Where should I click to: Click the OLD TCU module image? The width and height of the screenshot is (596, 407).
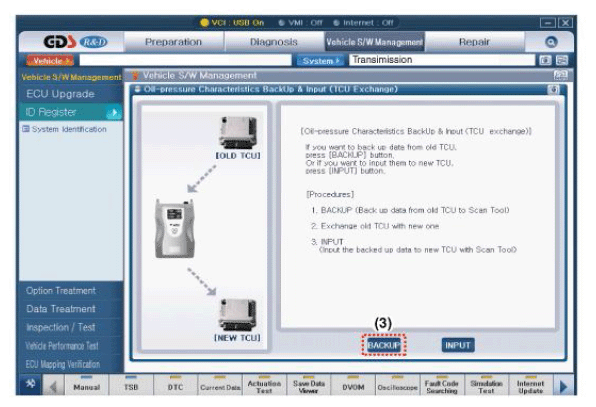pos(238,133)
